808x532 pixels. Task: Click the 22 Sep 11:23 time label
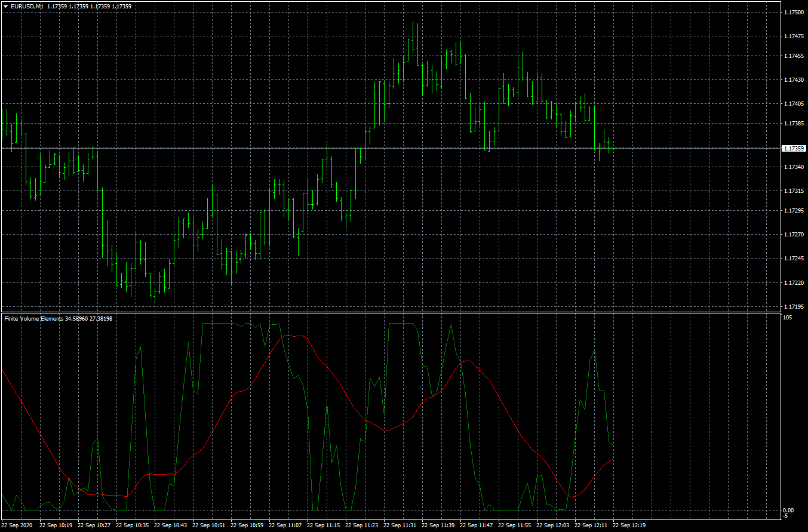pos(362,525)
